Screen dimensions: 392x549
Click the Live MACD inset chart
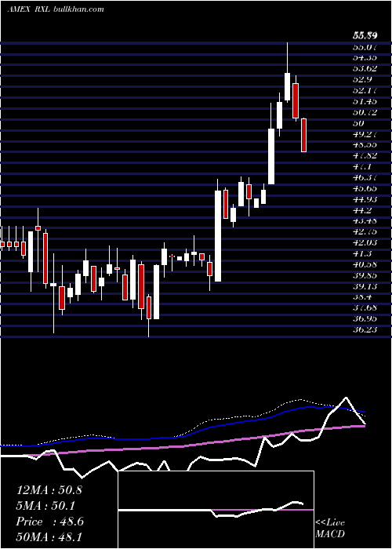216,510
